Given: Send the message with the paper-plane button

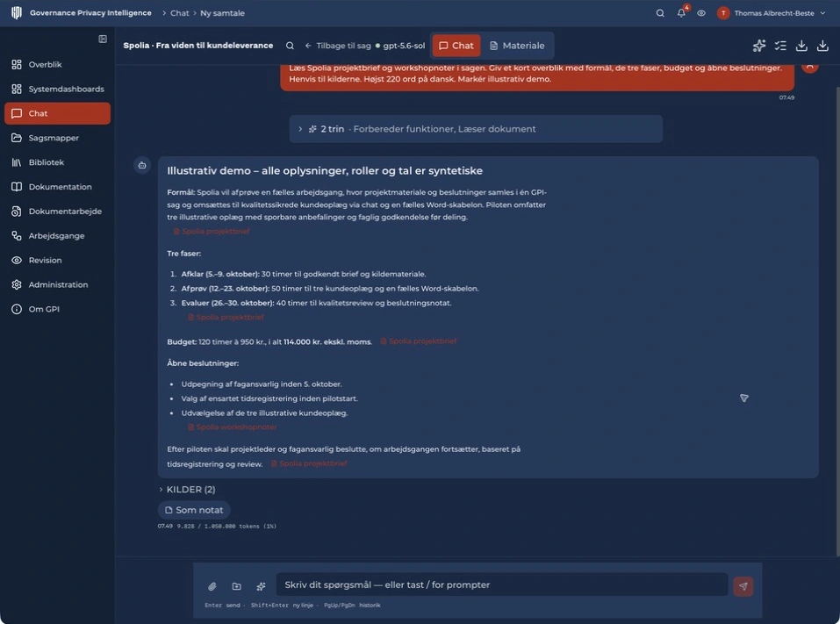Looking at the screenshot, I should pos(743,586).
